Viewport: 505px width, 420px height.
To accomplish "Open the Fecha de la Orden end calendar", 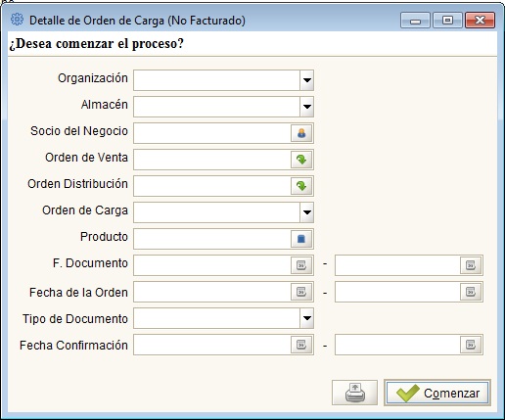I will (471, 292).
